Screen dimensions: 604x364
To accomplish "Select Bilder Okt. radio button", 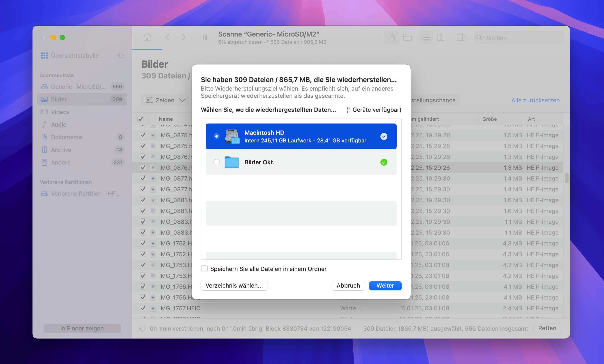I will (x=216, y=162).
